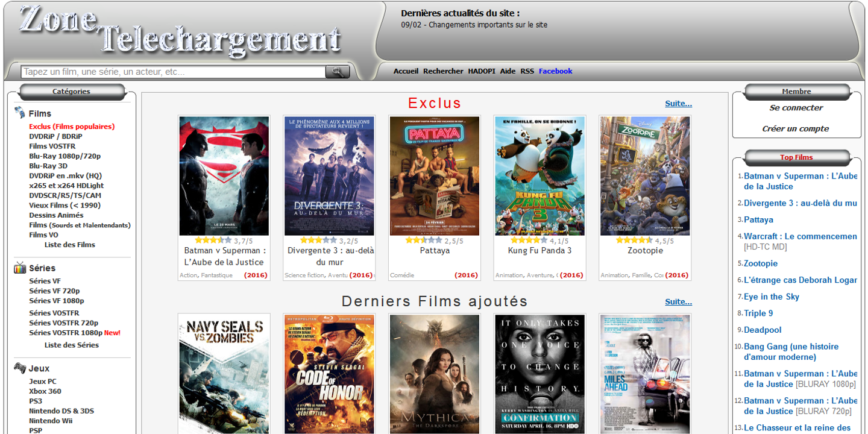
Task: Go to the Accueil menu item
Action: coord(406,71)
